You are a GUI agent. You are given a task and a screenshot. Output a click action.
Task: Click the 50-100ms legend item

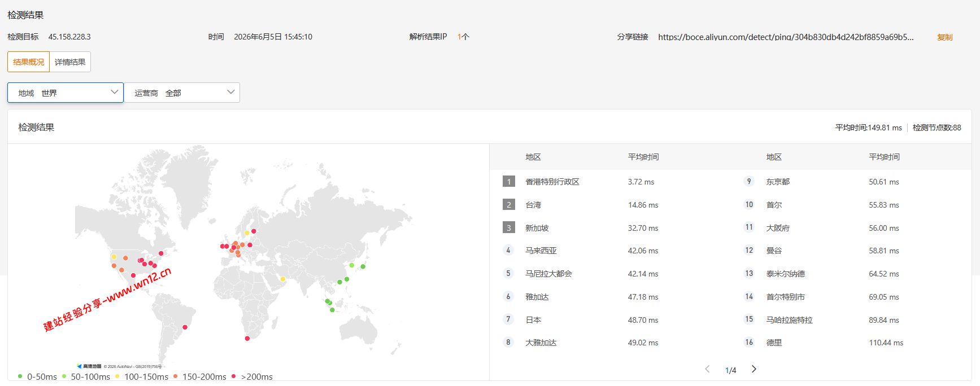tap(86, 376)
